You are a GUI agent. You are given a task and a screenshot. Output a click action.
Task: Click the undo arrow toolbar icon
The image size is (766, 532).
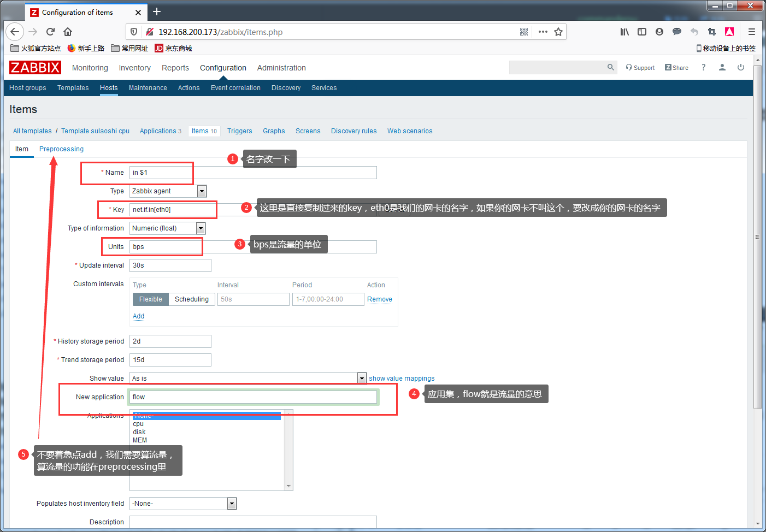coord(694,32)
